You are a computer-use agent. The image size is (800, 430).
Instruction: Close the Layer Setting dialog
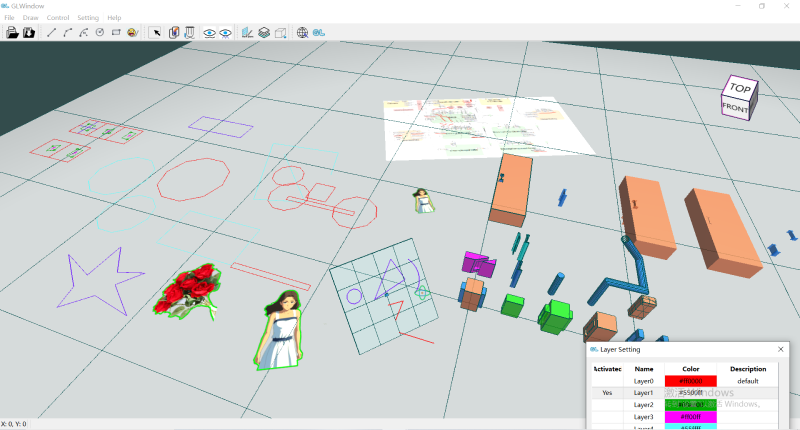click(780, 350)
